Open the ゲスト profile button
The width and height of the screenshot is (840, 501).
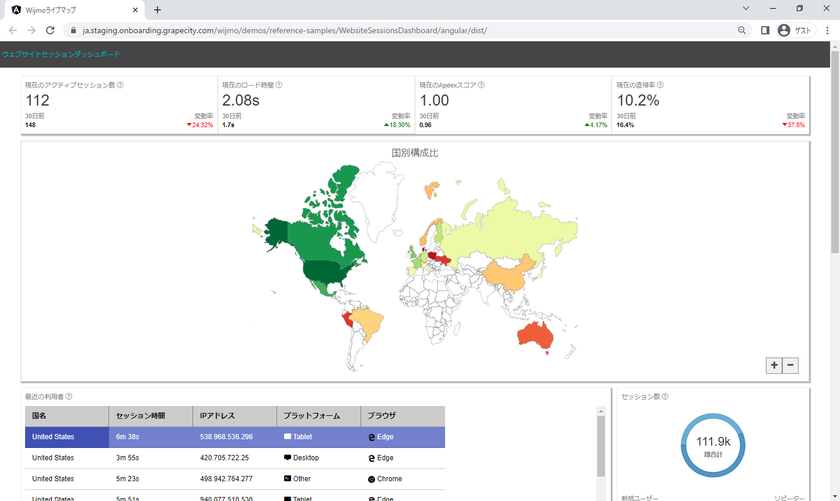pyautogui.click(x=795, y=31)
